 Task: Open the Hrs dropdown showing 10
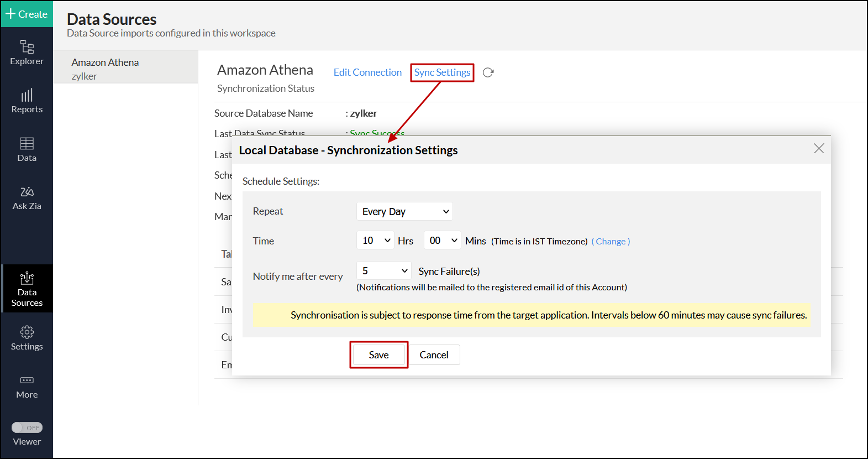375,241
